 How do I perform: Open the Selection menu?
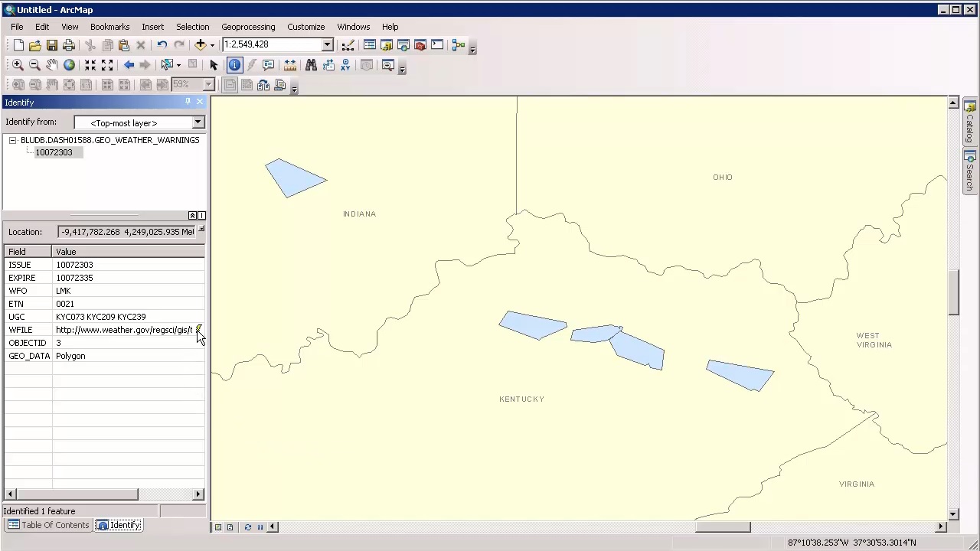(192, 27)
